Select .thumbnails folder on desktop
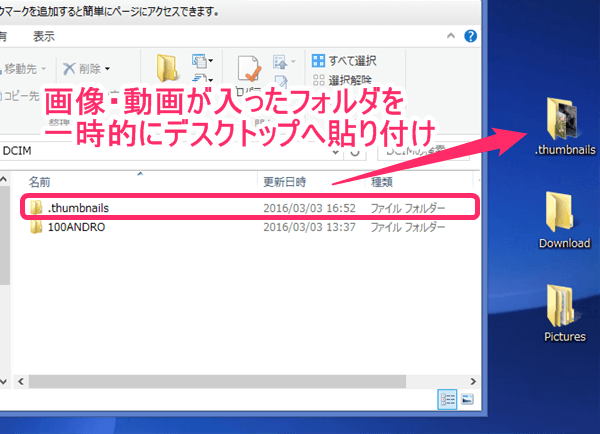The height and width of the screenshot is (434, 600). [565, 126]
